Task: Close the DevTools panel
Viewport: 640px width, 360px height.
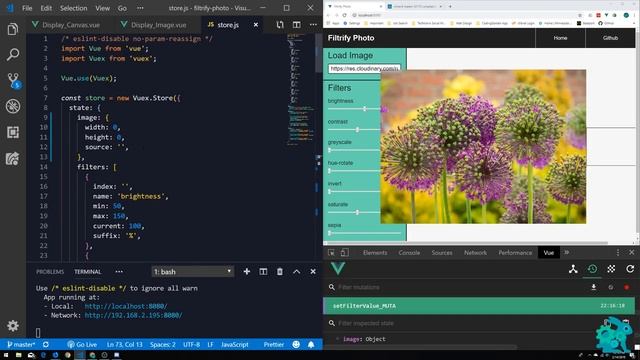Action: 631,253
